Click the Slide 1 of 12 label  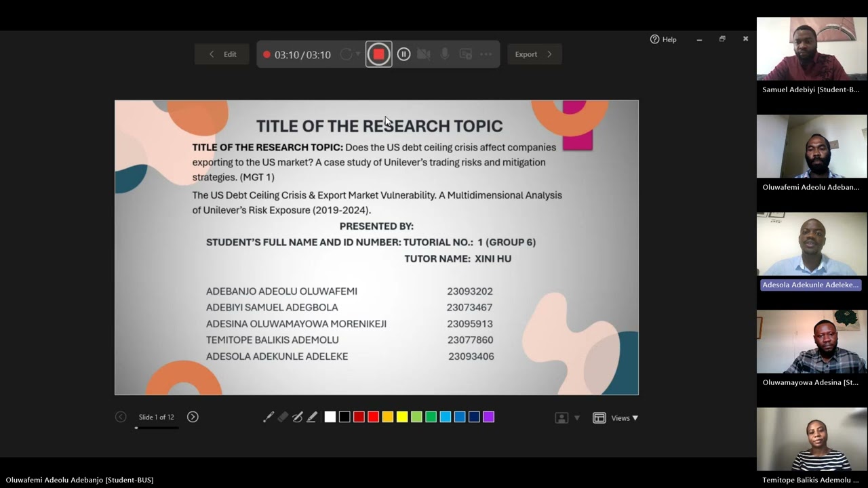coord(157,417)
